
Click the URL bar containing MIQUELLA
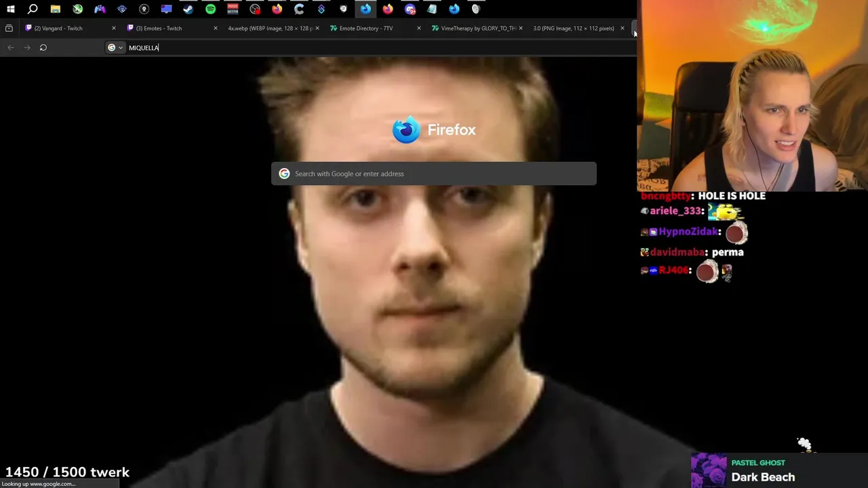click(x=370, y=47)
